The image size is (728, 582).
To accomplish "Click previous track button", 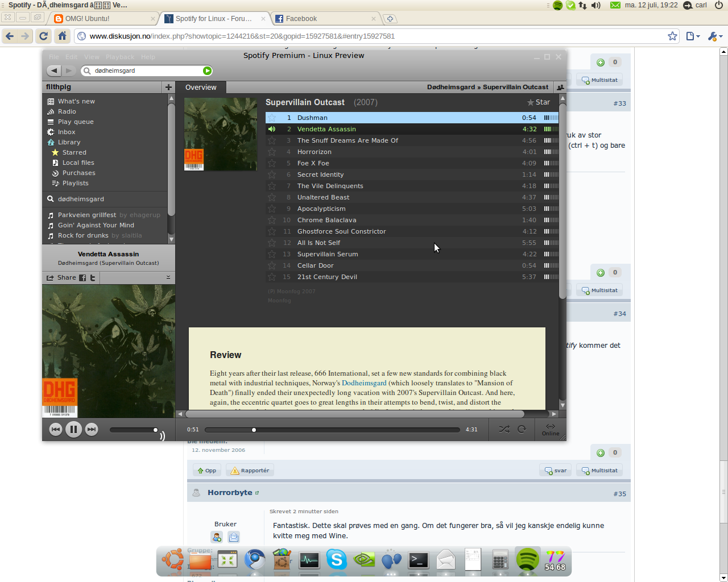I will pos(56,430).
